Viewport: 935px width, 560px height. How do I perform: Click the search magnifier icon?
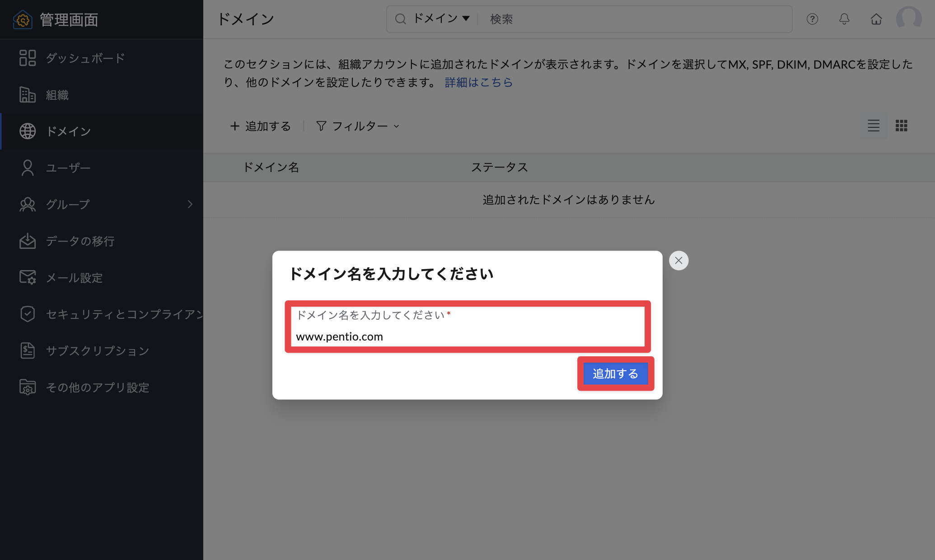tap(400, 19)
